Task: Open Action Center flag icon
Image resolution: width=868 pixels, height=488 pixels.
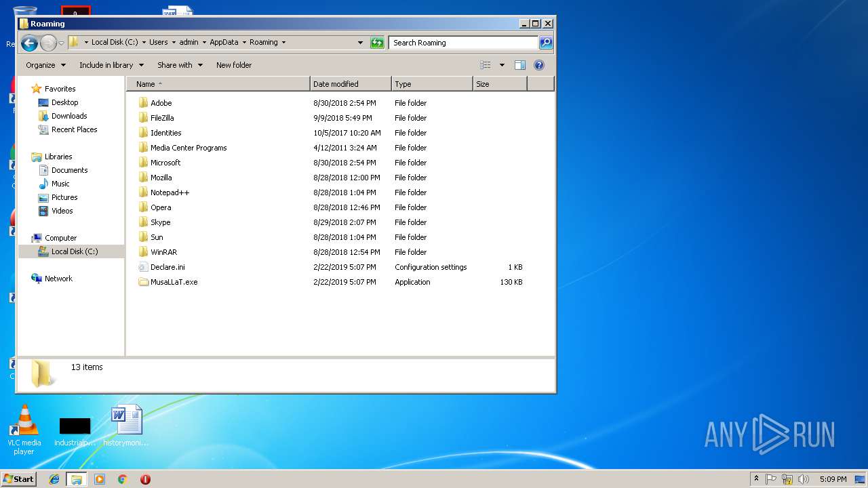Action: click(771, 479)
